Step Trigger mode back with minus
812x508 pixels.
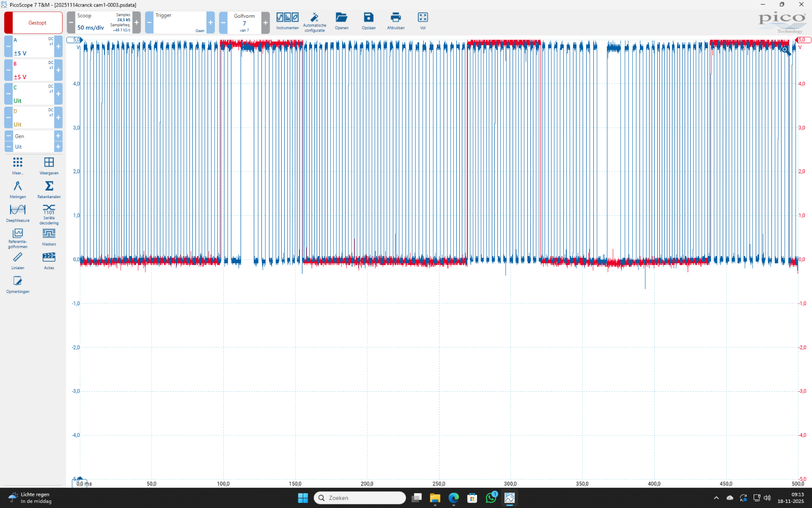(149, 23)
